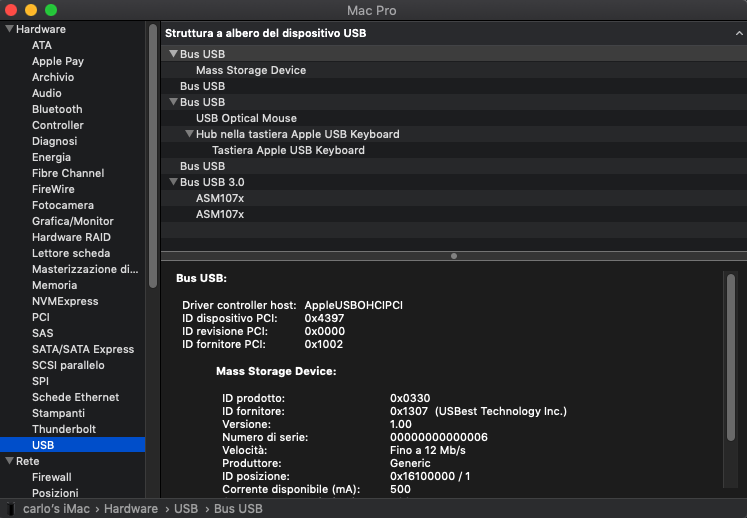Open the PCI entry

point(41,317)
